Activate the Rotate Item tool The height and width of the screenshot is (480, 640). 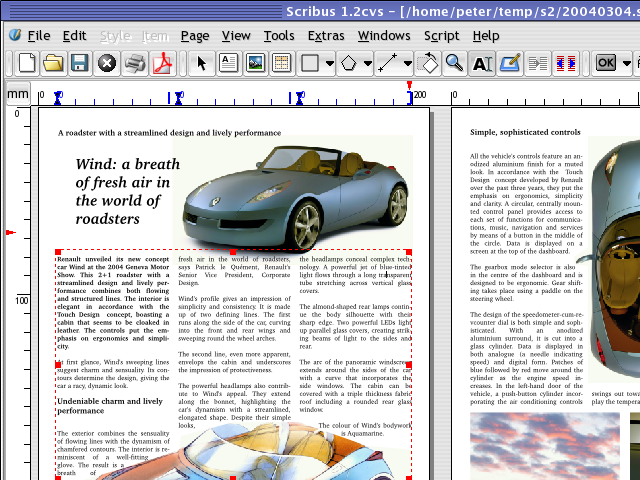[x=429, y=63]
